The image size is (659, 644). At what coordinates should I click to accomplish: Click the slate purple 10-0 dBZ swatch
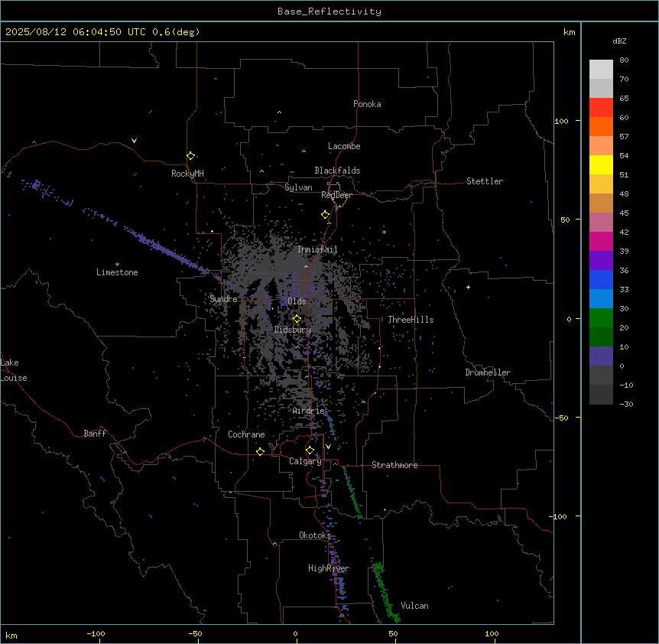point(601,356)
